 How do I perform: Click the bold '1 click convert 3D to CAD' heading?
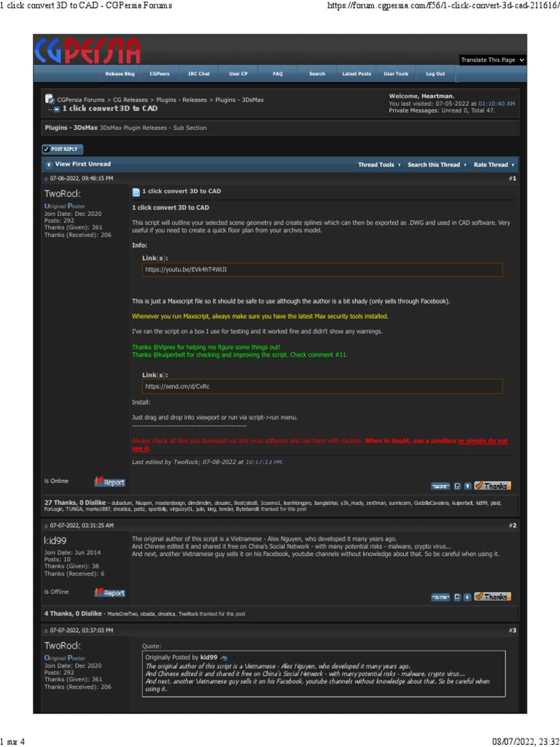(x=171, y=208)
